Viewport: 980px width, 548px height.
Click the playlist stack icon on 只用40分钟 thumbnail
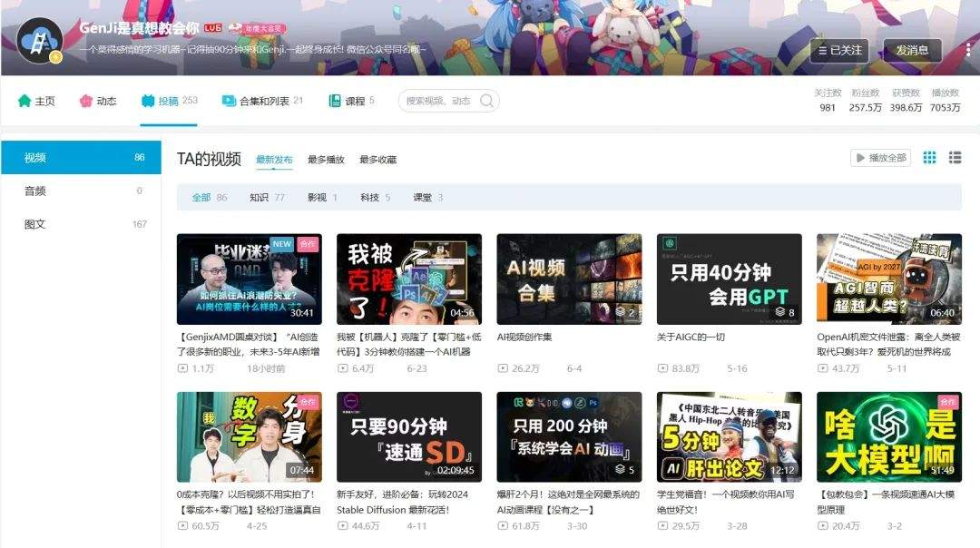click(x=780, y=312)
